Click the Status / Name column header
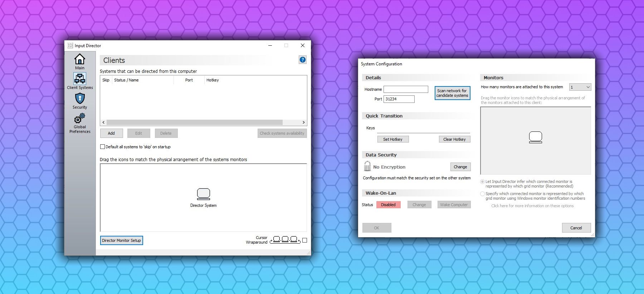This screenshot has height=294, width=644. 143,80
